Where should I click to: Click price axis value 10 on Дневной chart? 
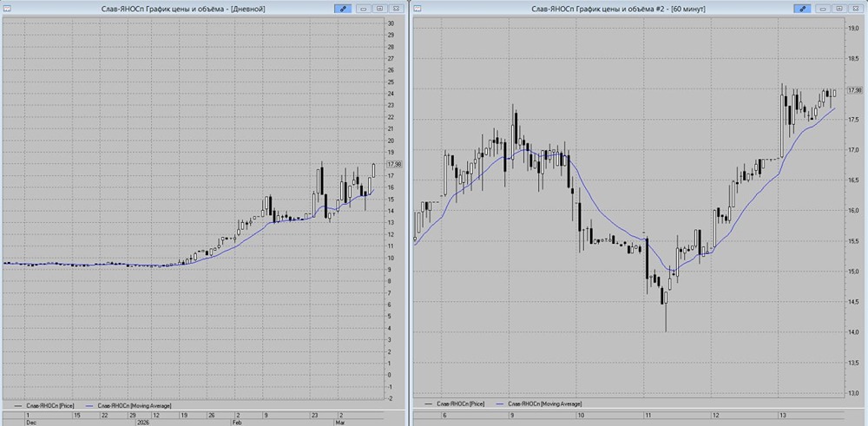tap(391, 258)
